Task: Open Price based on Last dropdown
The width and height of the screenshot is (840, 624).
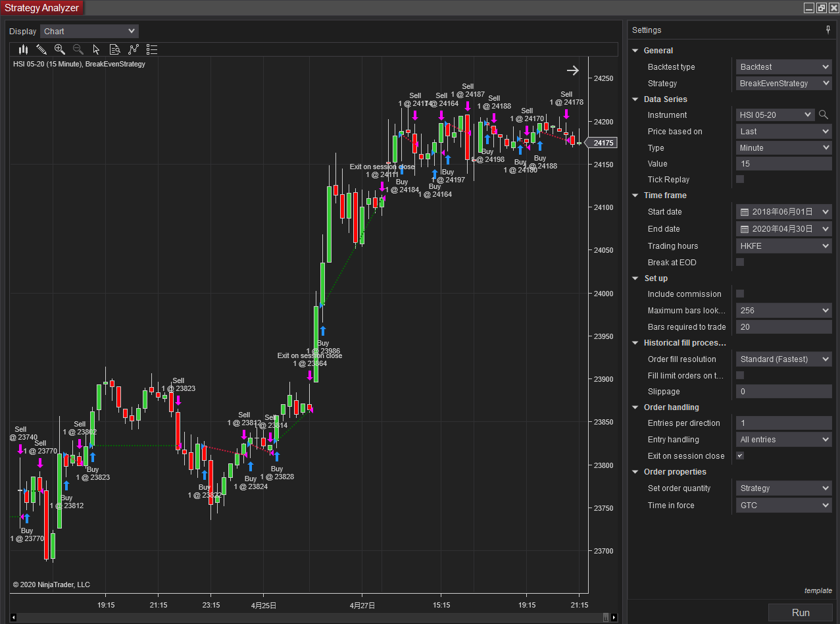Action: 784,131
